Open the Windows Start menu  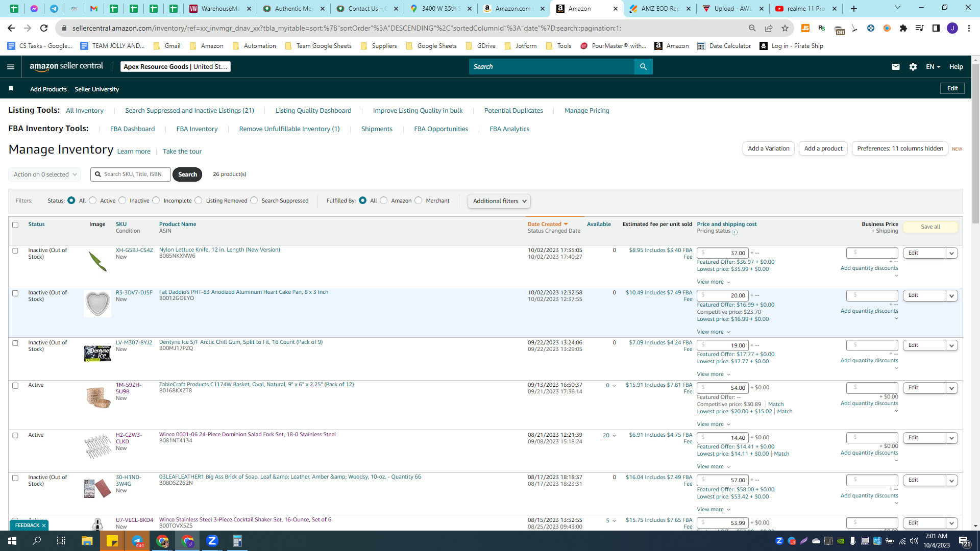[12, 541]
